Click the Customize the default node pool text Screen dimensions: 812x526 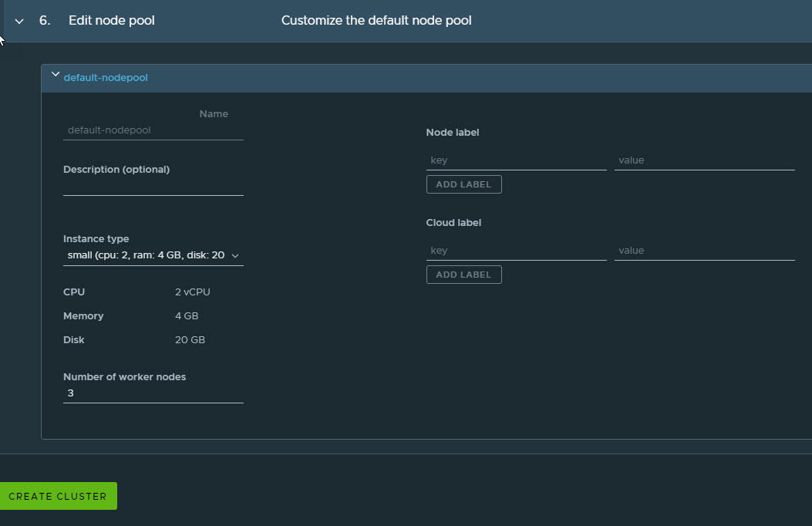[376, 21]
